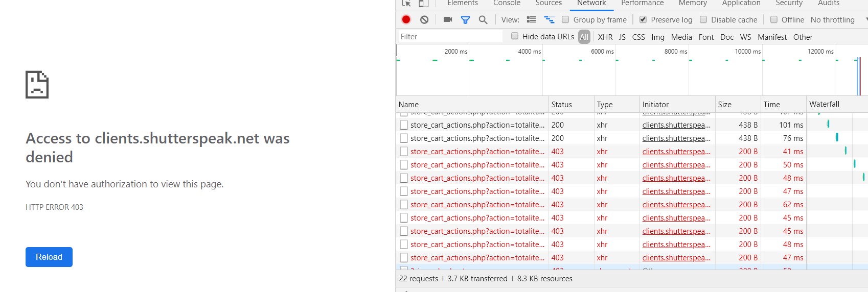
Task: Click the capture screenshots camera icon
Action: click(448, 19)
